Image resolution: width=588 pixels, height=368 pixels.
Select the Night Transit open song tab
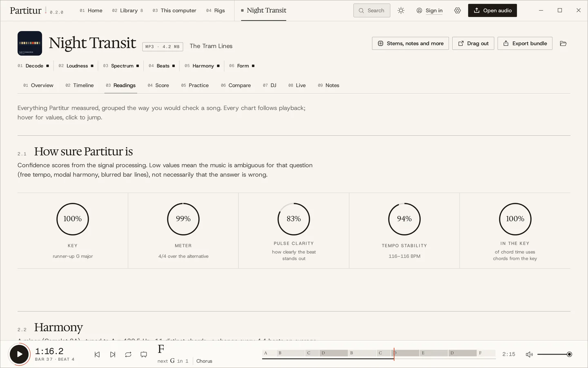264,11
